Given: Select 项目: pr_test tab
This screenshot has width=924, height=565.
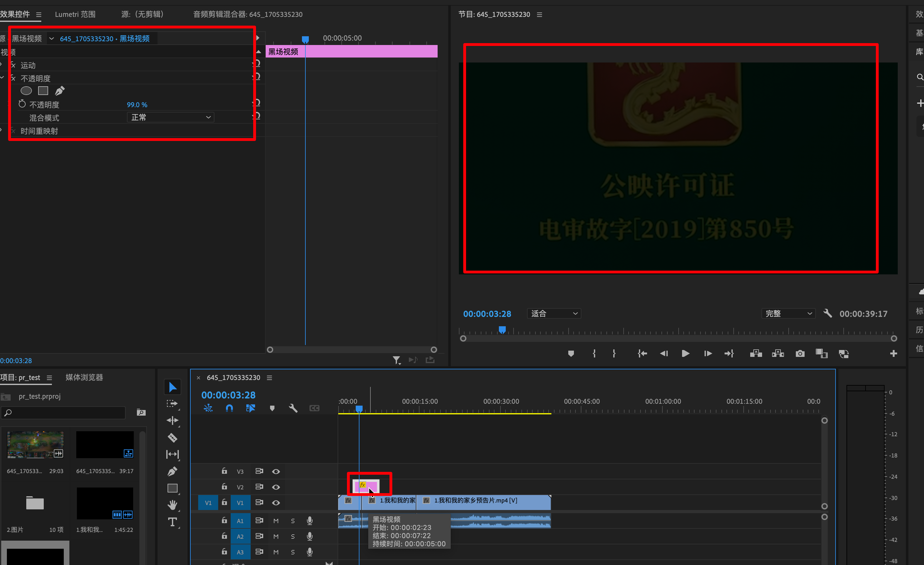Looking at the screenshot, I should 20,377.
